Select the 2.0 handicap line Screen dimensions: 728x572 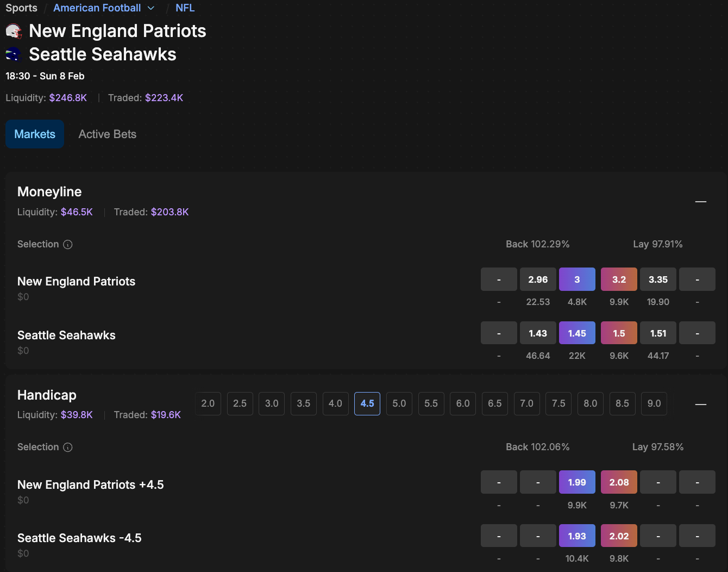208,403
